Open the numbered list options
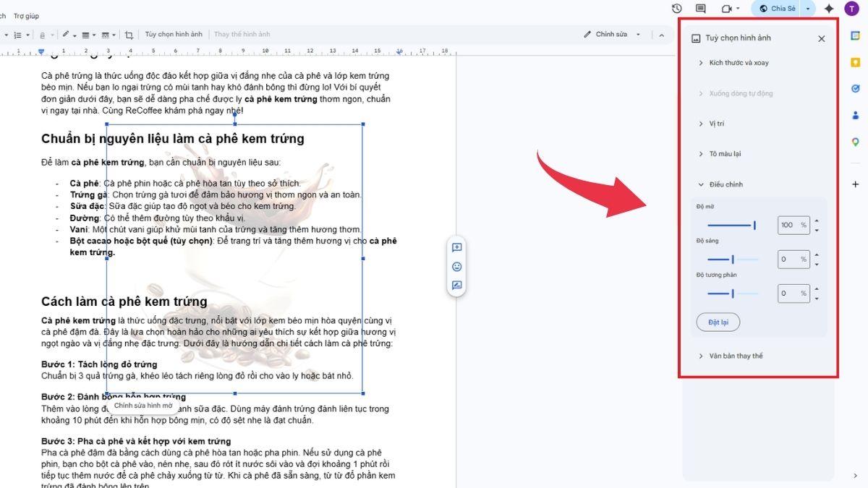The width and height of the screenshot is (868, 488). point(20,35)
